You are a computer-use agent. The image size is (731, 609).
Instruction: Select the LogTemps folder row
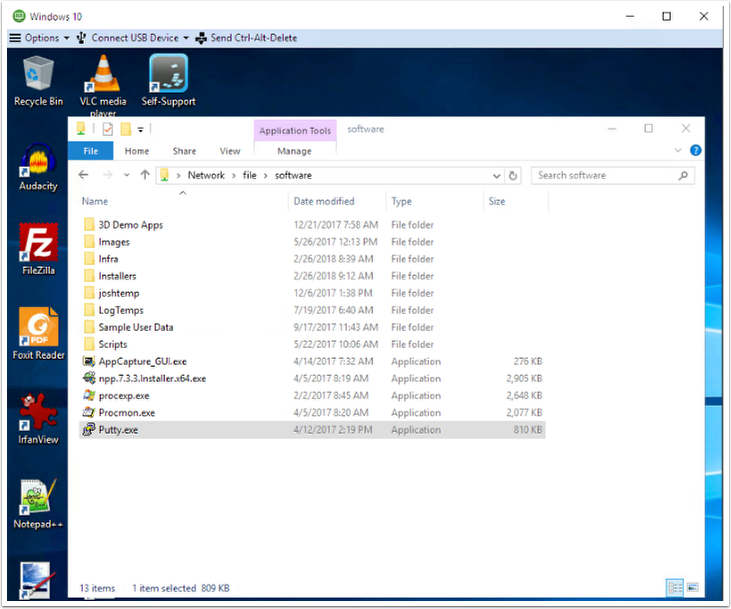[312, 310]
